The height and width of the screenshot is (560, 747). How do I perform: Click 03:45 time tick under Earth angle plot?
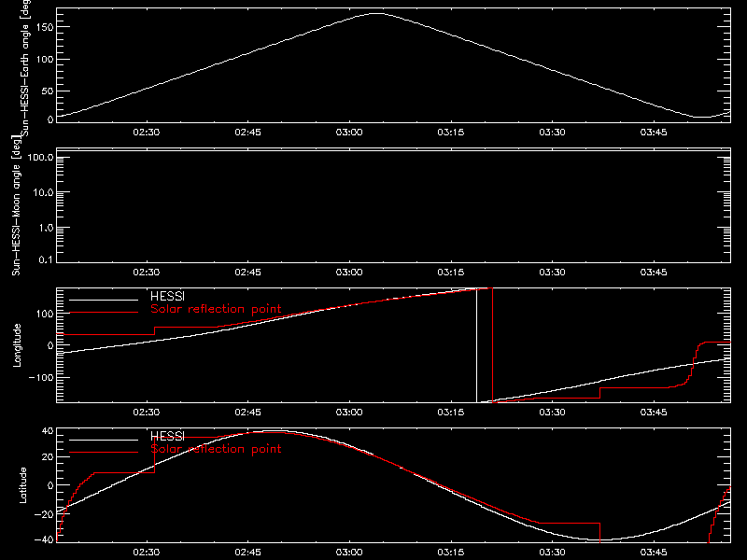[x=654, y=132]
